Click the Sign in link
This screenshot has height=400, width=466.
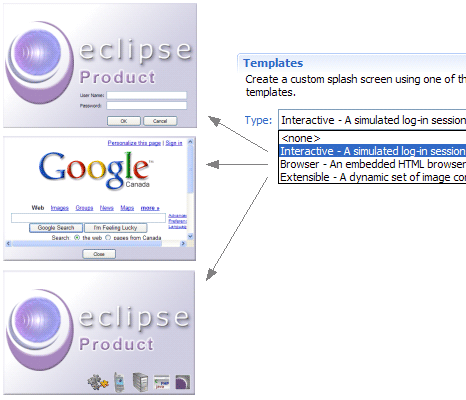pos(174,143)
